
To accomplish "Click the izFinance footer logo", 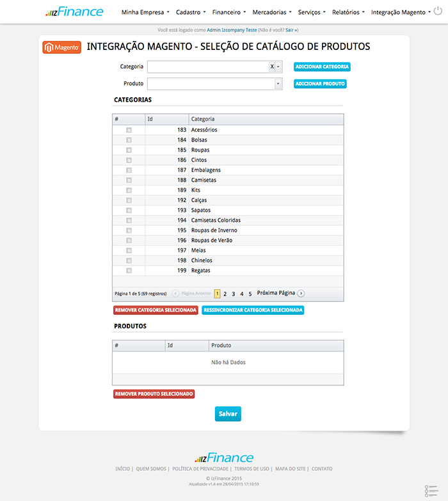I will [224, 457].
